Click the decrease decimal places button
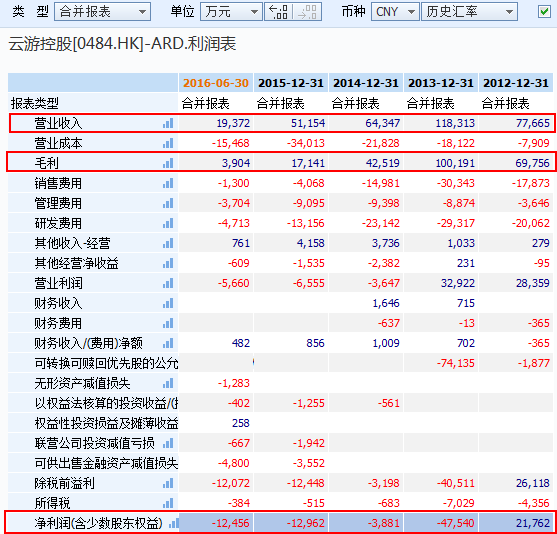The width and height of the screenshot is (557, 534). tap(307, 12)
